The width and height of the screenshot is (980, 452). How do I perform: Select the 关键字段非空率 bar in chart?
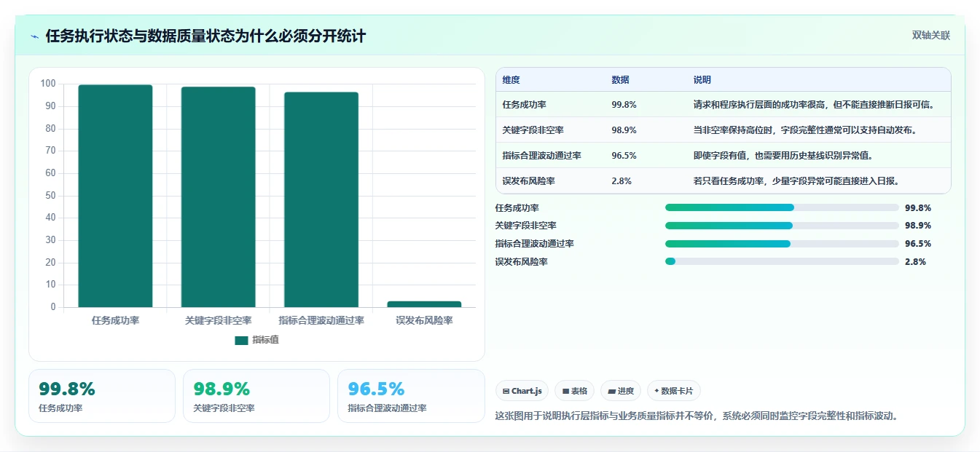click(x=219, y=197)
